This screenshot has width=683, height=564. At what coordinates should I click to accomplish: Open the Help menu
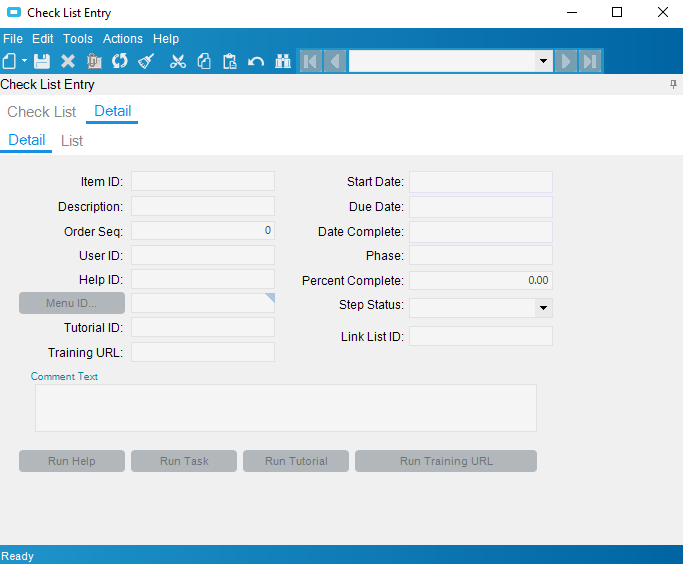166,39
